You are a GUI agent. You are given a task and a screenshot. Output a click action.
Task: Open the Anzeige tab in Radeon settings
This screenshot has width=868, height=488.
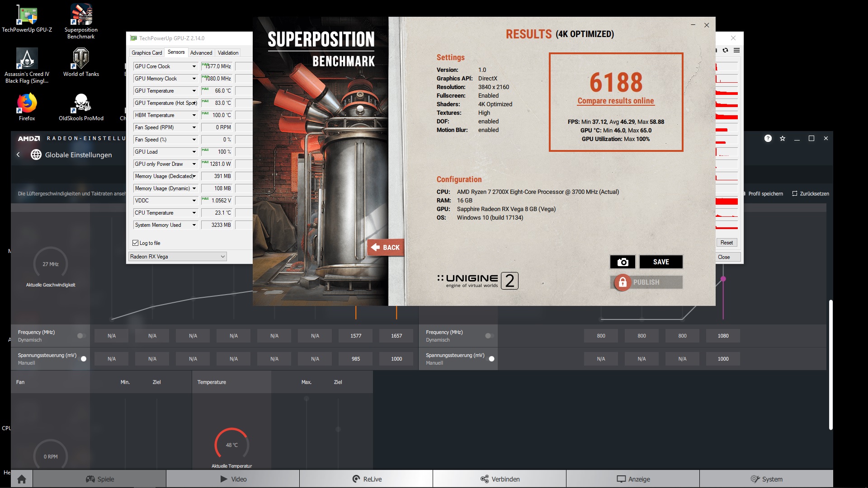tap(633, 479)
